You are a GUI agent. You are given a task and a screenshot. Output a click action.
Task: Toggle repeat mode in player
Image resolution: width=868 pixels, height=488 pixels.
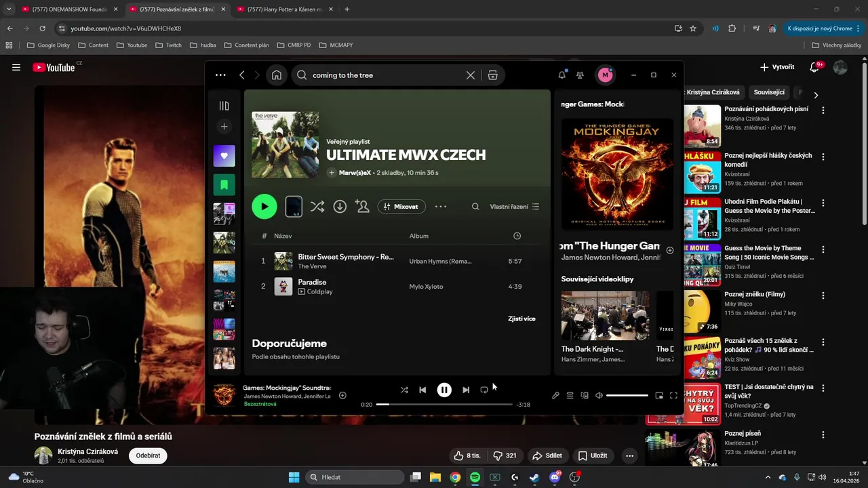pyautogui.click(x=484, y=390)
